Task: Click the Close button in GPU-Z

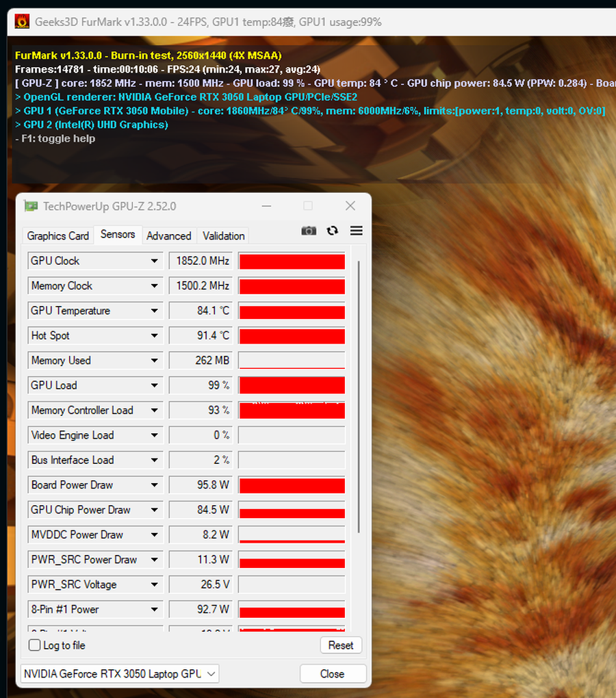Action: [x=333, y=674]
